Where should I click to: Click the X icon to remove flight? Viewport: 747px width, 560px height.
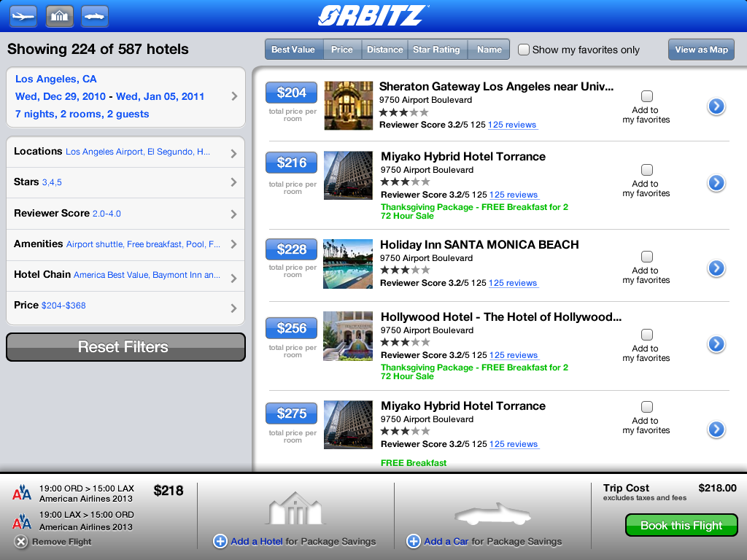pyautogui.click(x=20, y=542)
